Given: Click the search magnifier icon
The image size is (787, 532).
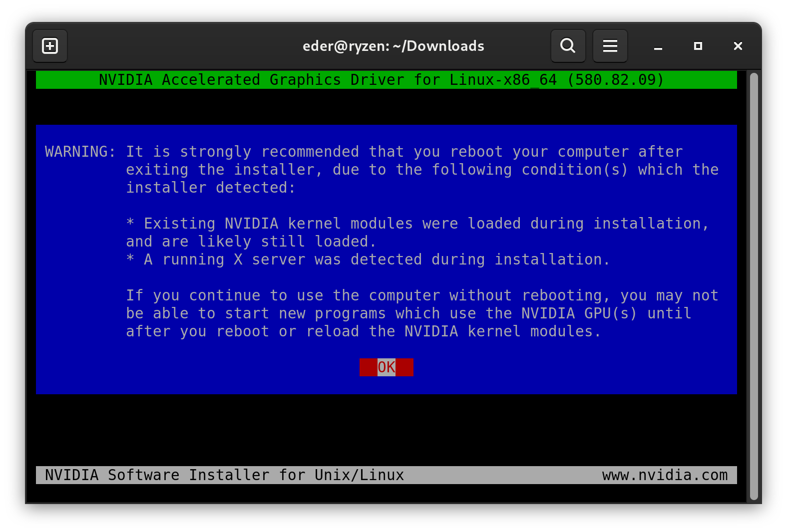Looking at the screenshot, I should 568,46.
